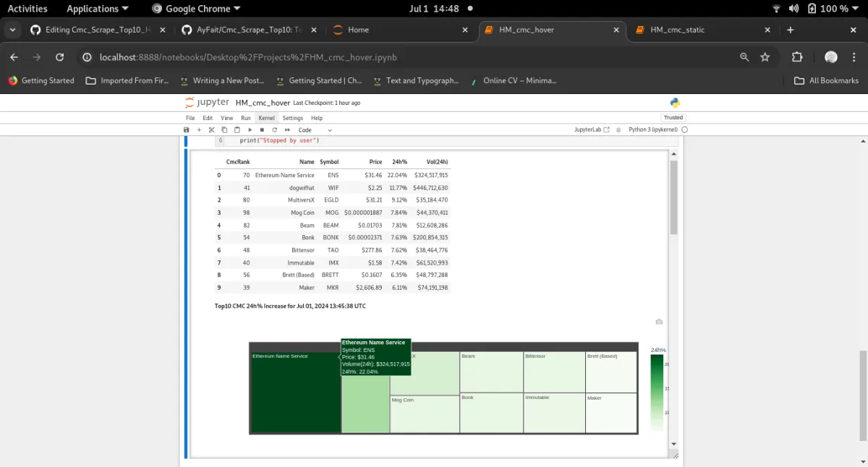Click the Maker treemap tile
This screenshot has height=467, width=868.
coord(611,413)
